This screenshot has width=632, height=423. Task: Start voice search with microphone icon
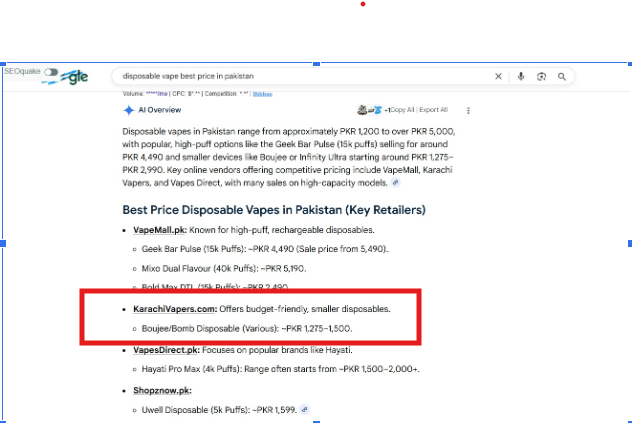pyautogui.click(x=521, y=76)
